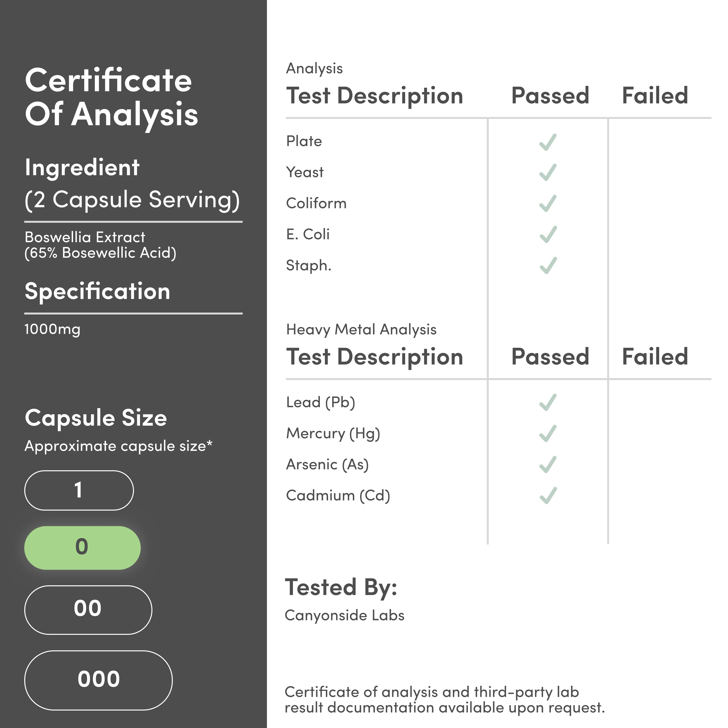Click the Coliform passed checkmark
The image size is (728, 728).
547,204
